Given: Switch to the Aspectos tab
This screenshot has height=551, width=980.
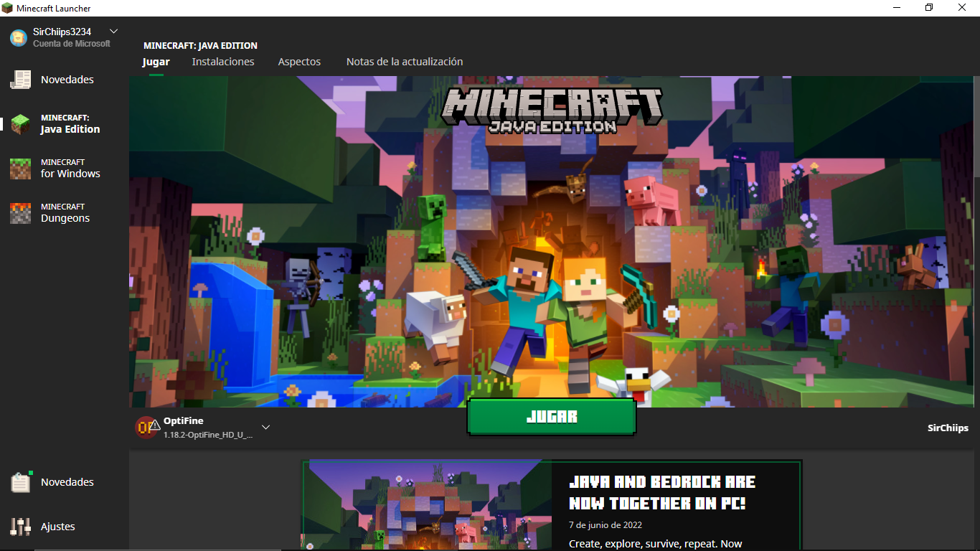Looking at the screenshot, I should (x=299, y=62).
